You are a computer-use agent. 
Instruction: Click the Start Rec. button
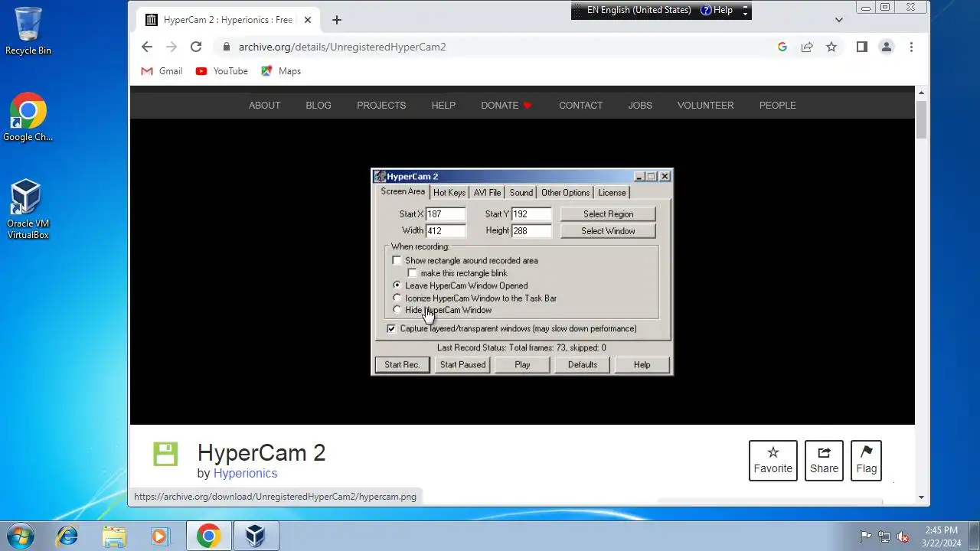402,365
